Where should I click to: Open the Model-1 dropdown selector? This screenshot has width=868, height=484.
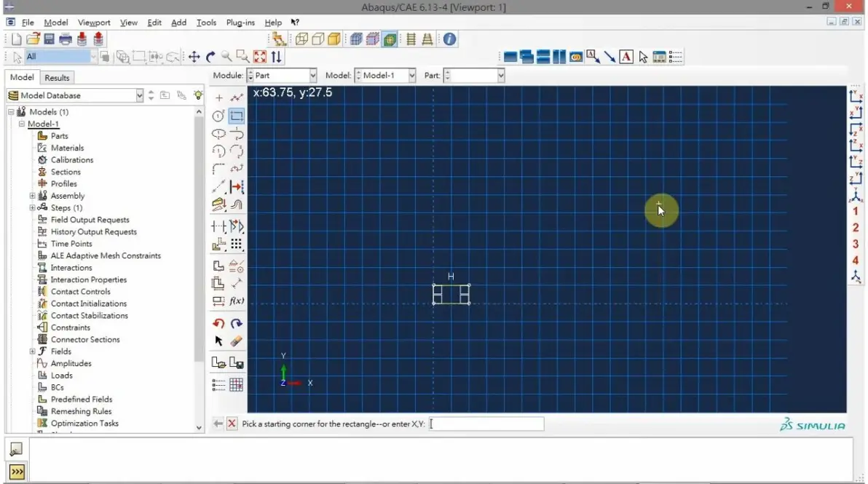[385, 75]
